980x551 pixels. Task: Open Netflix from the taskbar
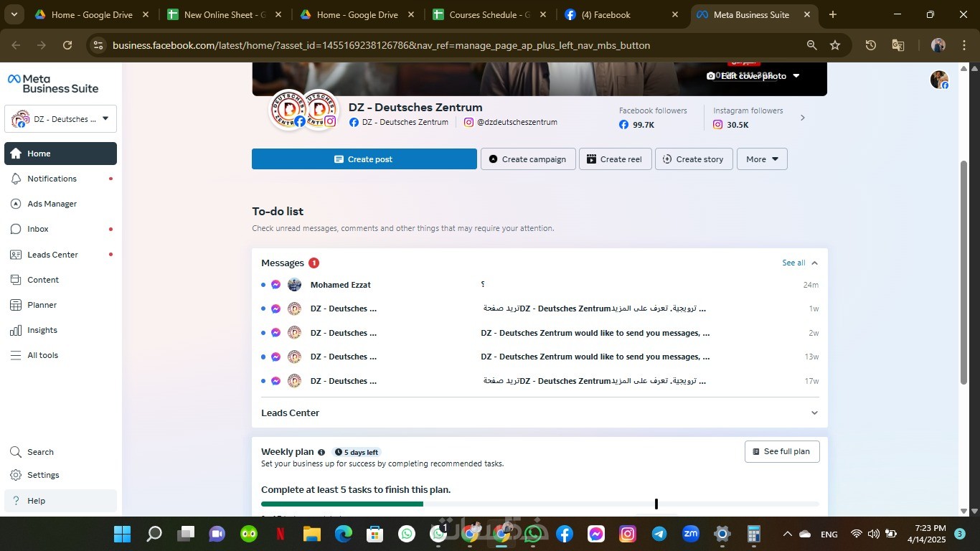point(281,534)
